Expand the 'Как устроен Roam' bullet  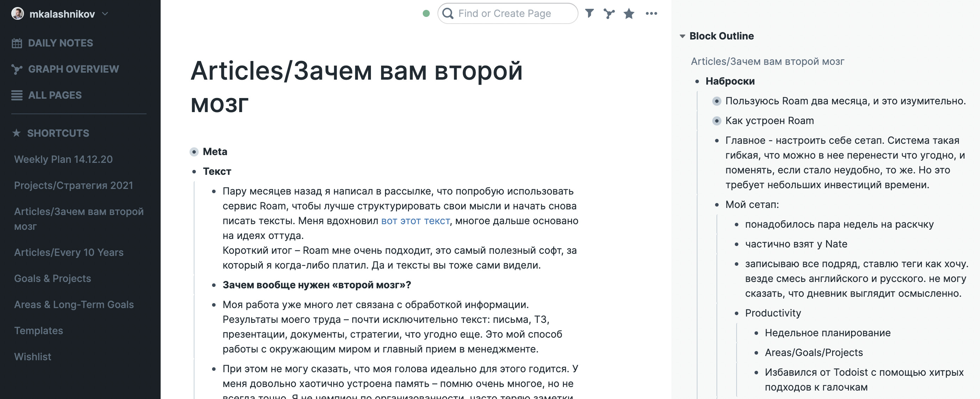coord(717,121)
